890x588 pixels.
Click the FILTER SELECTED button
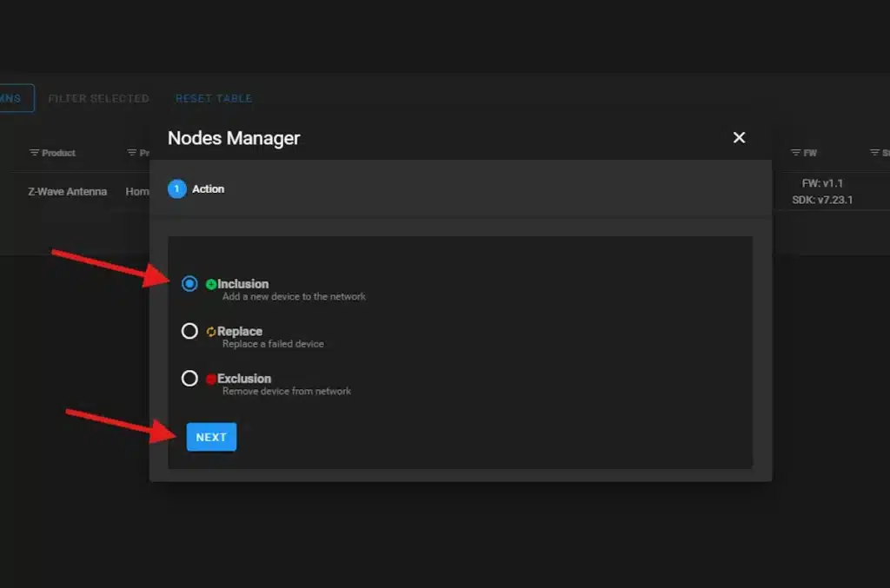click(99, 99)
